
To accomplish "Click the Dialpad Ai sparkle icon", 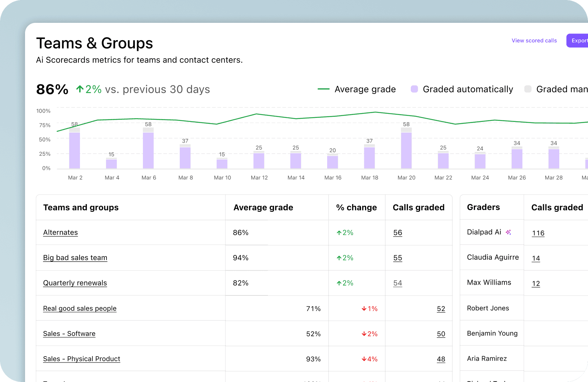I will pyautogui.click(x=508, y=232).
